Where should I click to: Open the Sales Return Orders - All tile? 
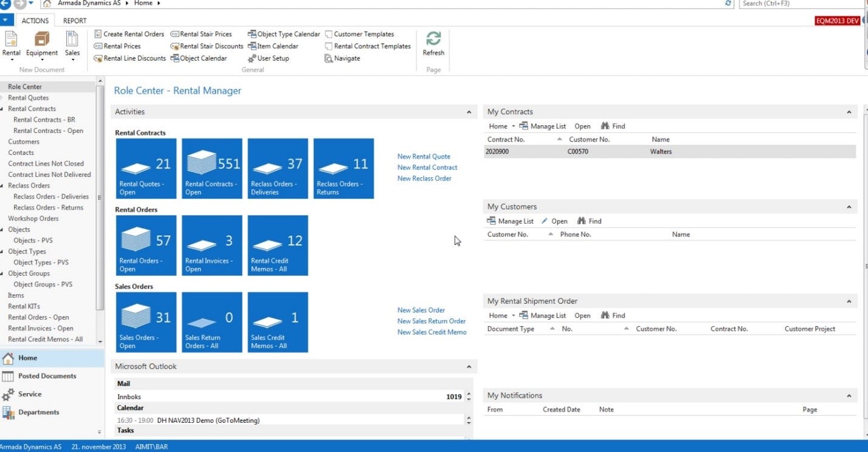(x=212, y=322)
